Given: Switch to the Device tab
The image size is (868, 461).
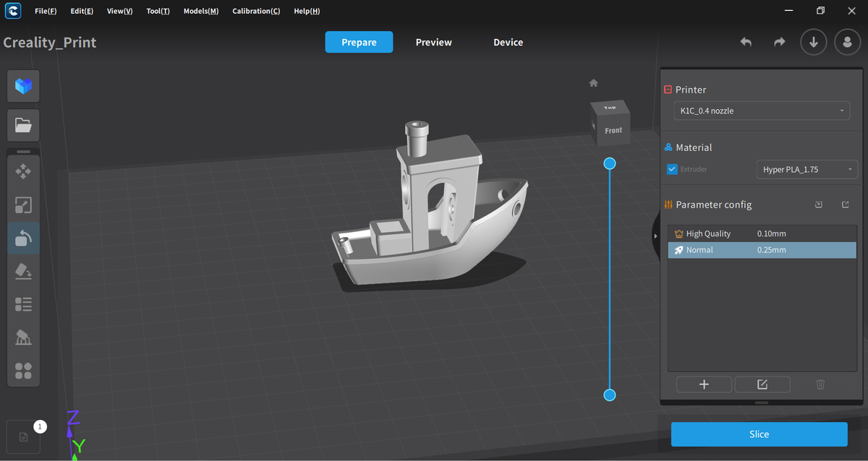Looking at the screenshot, I should pos(509,42).
